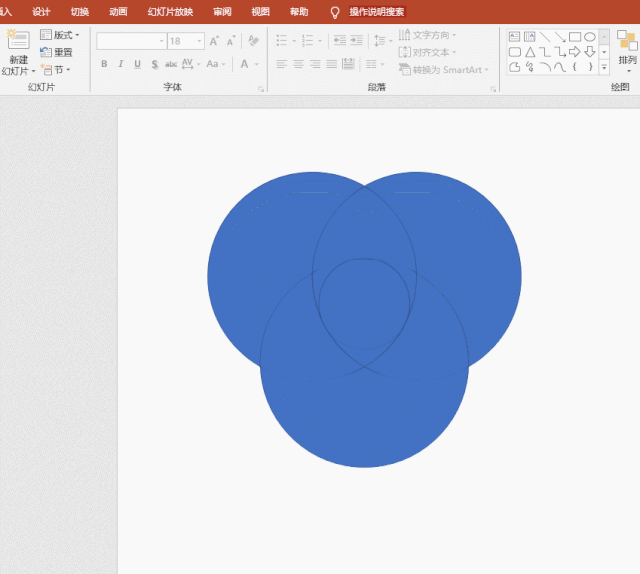Select the rectangle shape in shapes gallery
The image size is (640, 574).
click(x=575, y=37)
